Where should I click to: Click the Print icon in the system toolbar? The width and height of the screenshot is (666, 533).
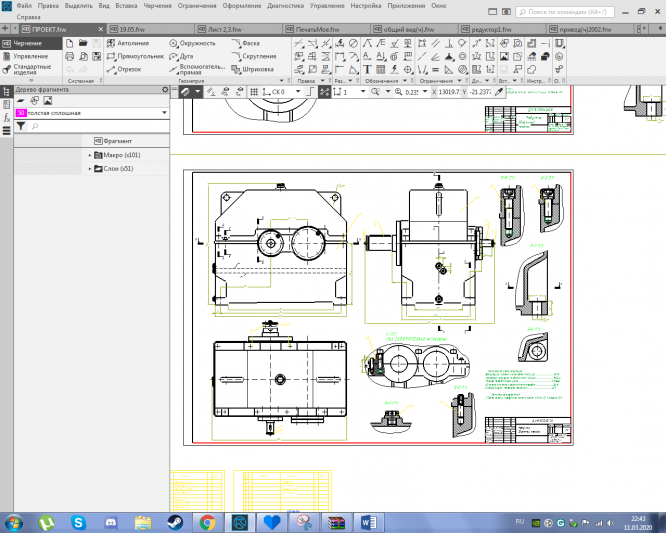click(68, 57)
